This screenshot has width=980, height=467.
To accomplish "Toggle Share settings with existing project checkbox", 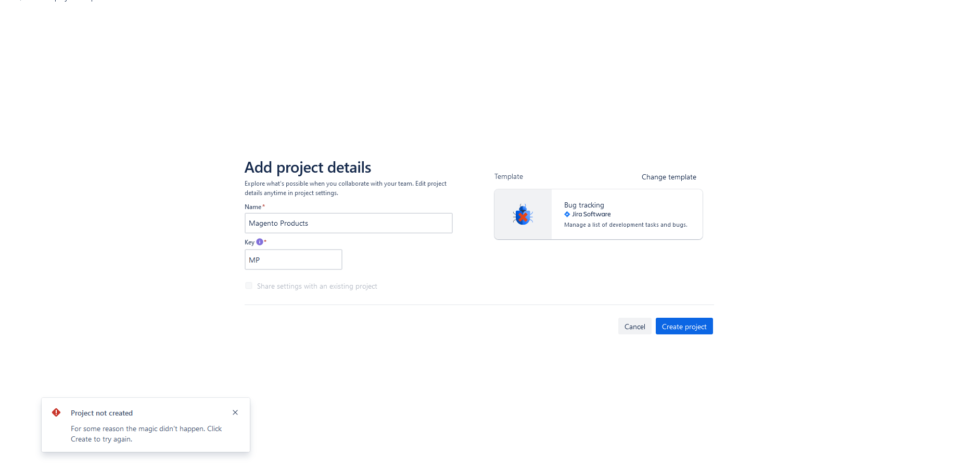I will tap(249, 286).
